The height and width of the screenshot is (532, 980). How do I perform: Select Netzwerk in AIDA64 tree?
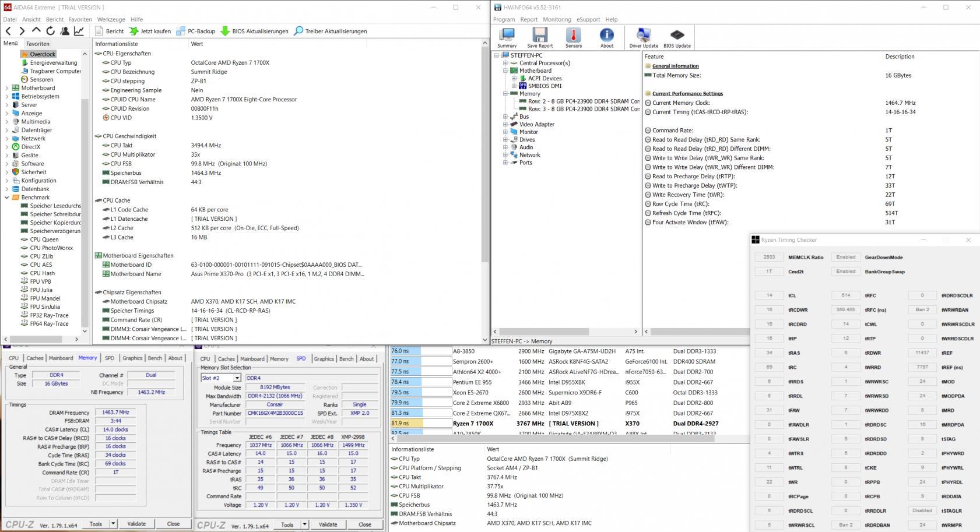point(33,139)
